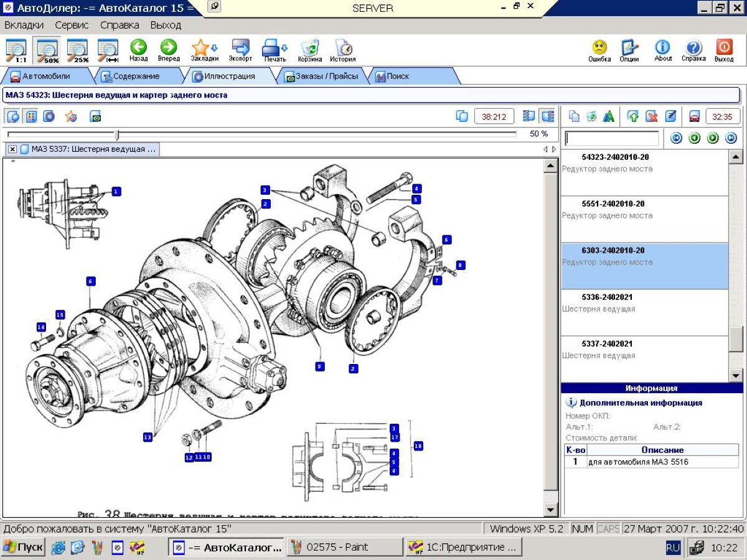This screenshot has height=560, width=747.
Task: Open the Пуск start button
Action: [x=23, y=548]
